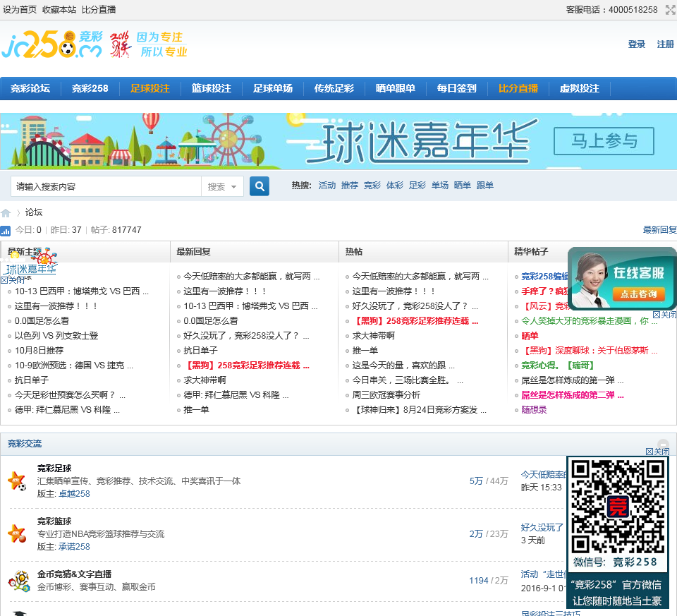Click the home icon in breadcrumb
This screenshot has width=677, height=616.
tap(6, 212)
